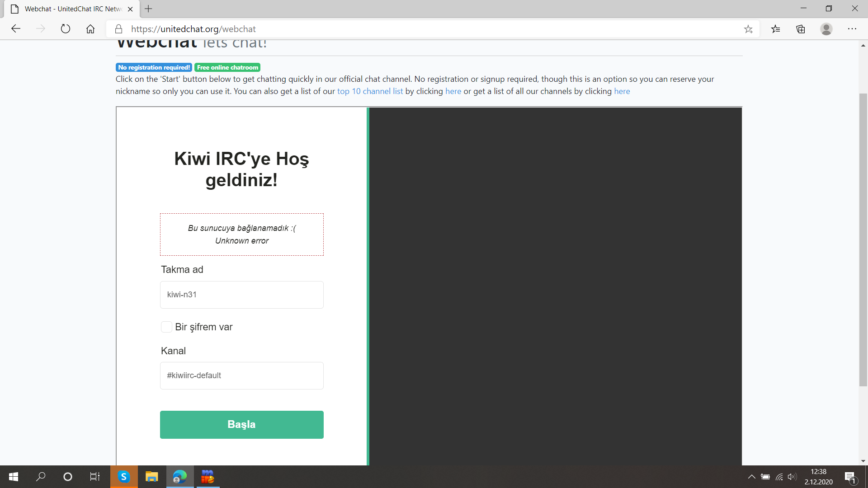This screenshot has width=868, height=488.
Task: Open Skype from the taskbar
Action: 124,477
